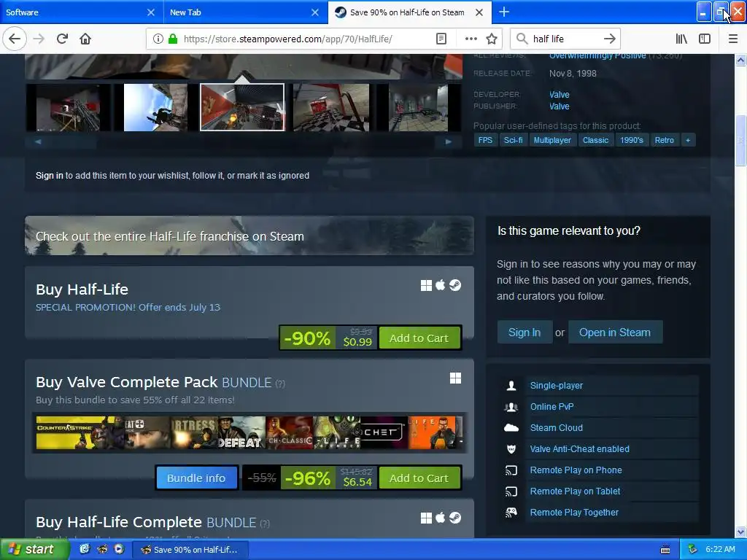Open page actions three-dot menu
Image resolution: width=747 pixels, height=560 pixels.
coord(471,39)
